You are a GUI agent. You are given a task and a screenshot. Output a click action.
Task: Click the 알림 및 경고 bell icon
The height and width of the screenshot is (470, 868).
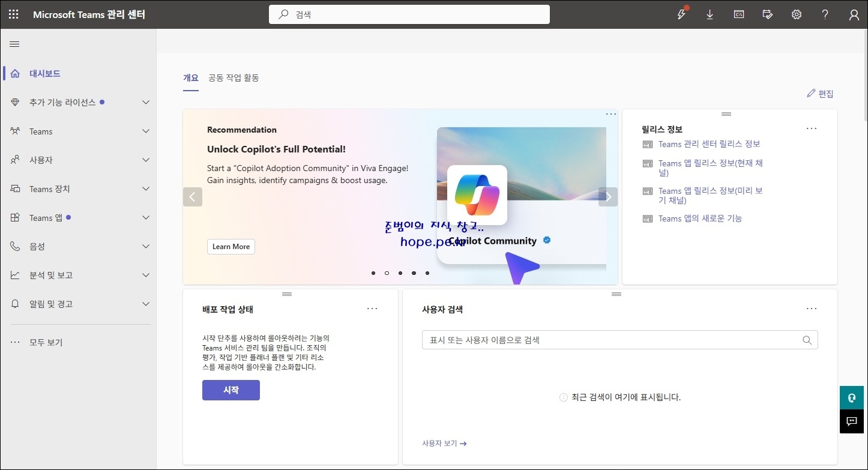click(x=15, y=304)
